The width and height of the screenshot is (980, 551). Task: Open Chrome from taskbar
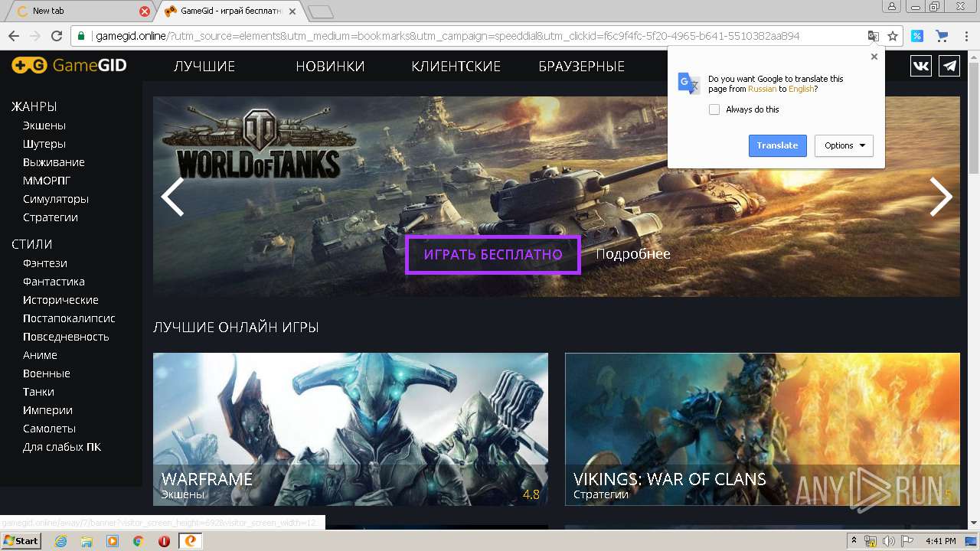[x=138, y=541]
